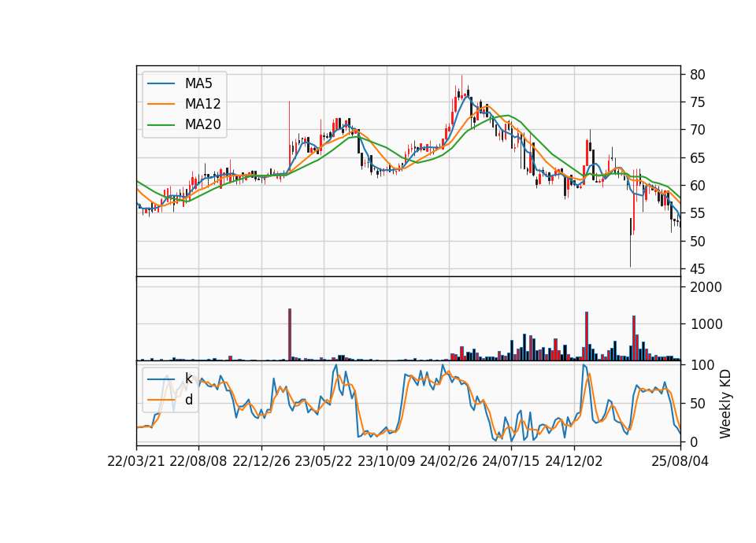Click the 22/03/21 date tick label
The image size is (756, 543).
pyautogui.click(x=136, y=461)
